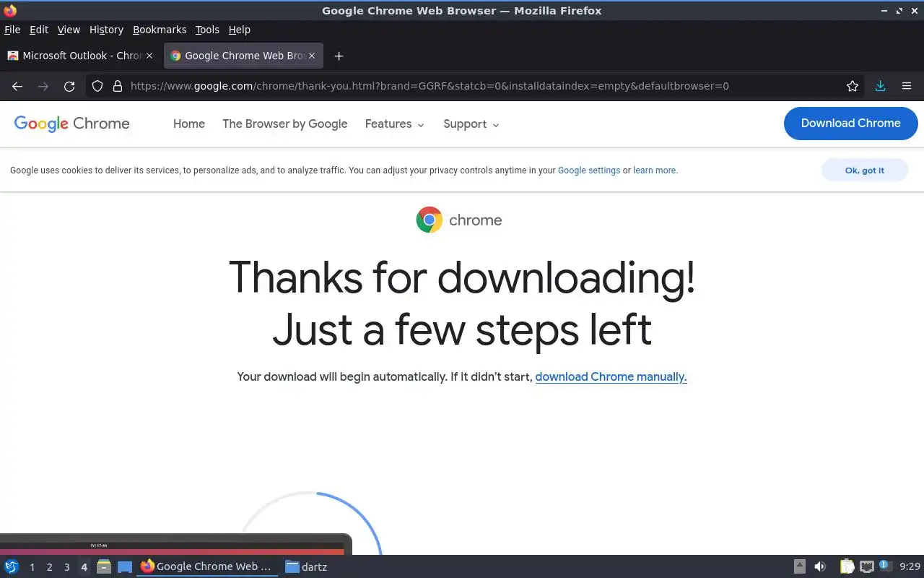The image size is (924, 578).
Task: Open the File menu
Action: tap(12, 30)
